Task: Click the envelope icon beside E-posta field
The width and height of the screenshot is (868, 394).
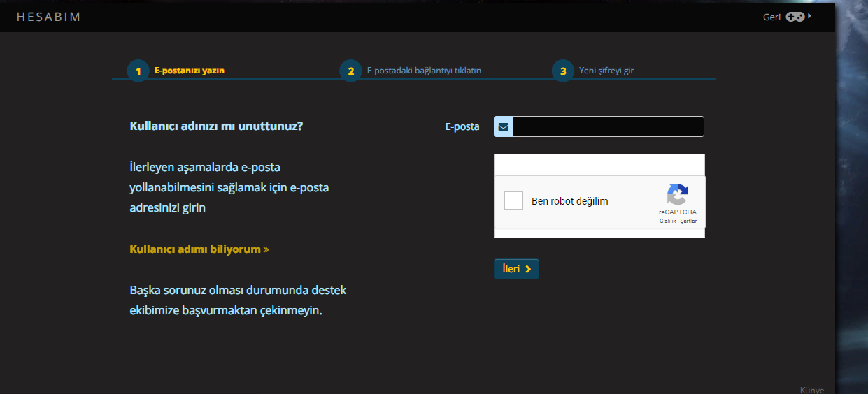Action: (504, 126)
